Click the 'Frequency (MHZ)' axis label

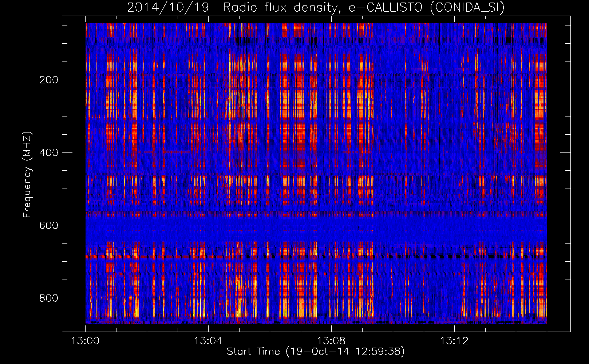27,174
